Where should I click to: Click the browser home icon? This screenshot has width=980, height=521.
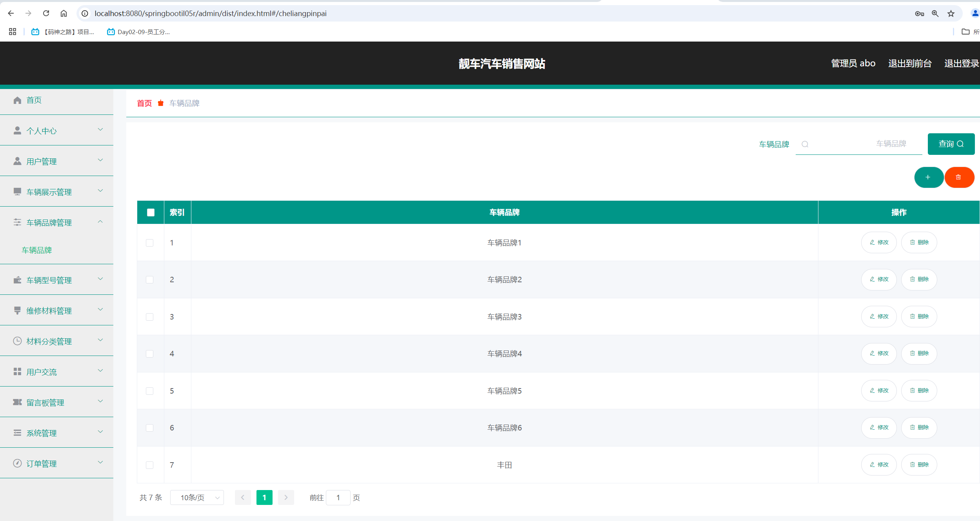pos(64,13)
